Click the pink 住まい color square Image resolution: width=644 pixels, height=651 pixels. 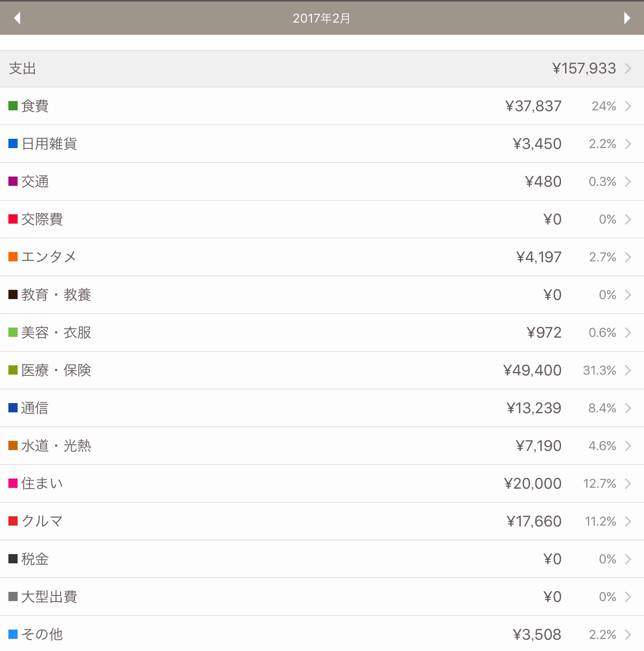click(13, 483)
